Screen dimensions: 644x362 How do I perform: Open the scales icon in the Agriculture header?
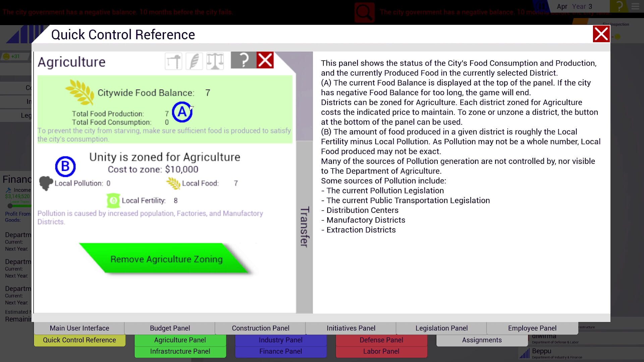[x=215, y=61]
